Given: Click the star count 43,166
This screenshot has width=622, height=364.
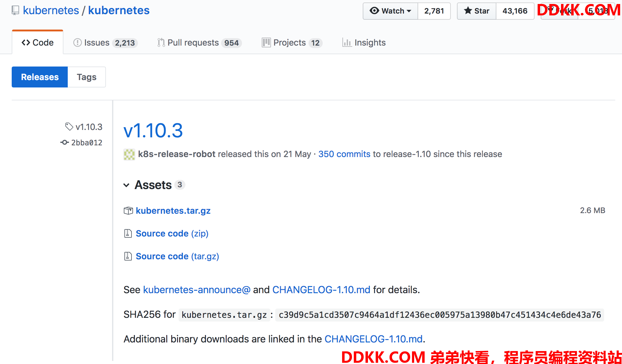Looking at the screenshot, I should coord(515,11).
